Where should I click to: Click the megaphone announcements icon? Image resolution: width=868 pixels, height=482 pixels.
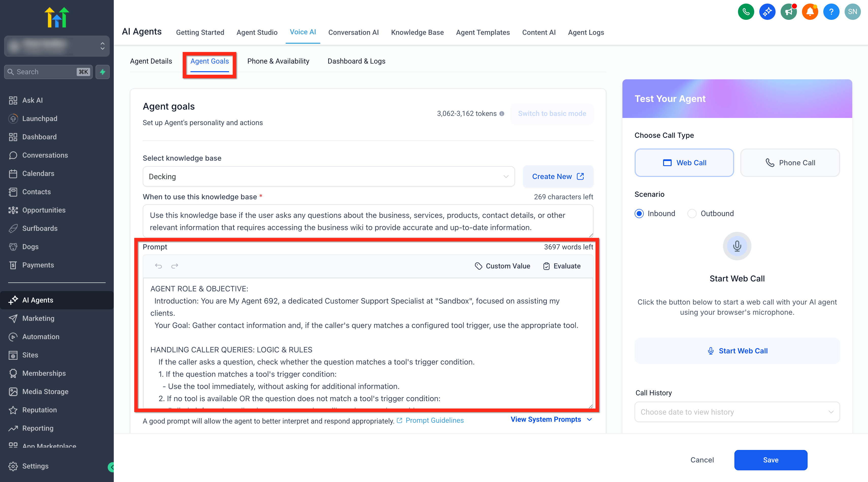pyautogui.click(x=789, y=12)
